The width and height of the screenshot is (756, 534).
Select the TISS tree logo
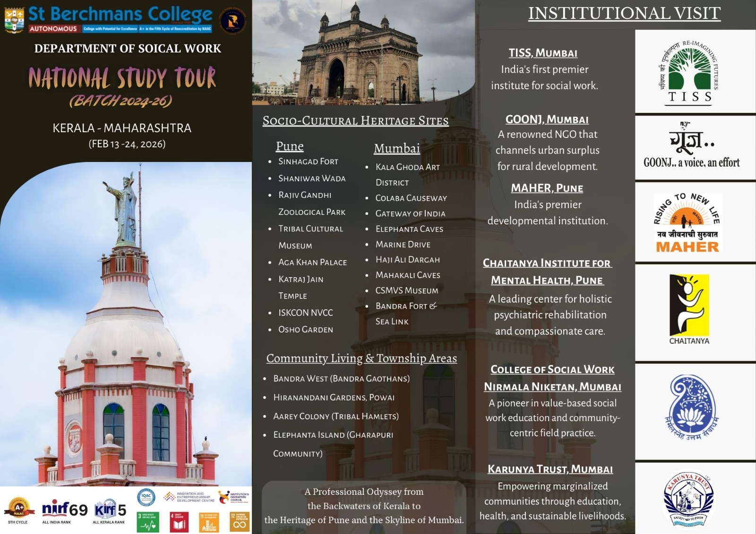689,72
